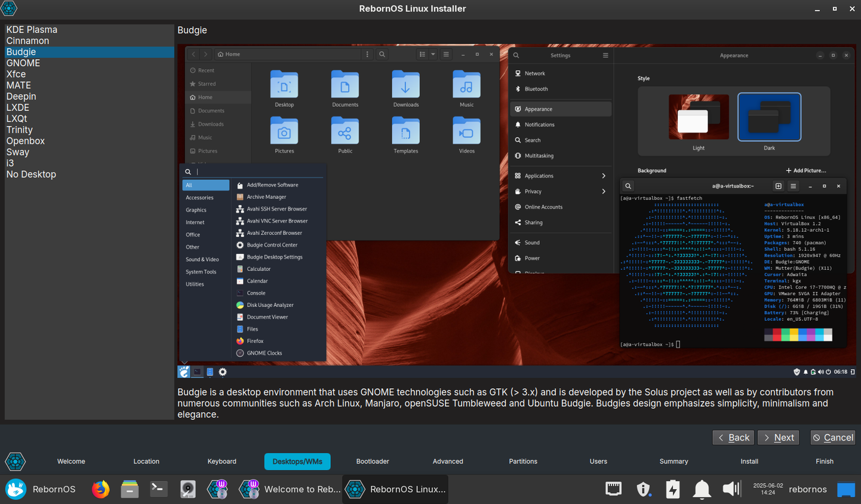Open the battery power tray icon
The image size is (861, 504).
(673, 489)
